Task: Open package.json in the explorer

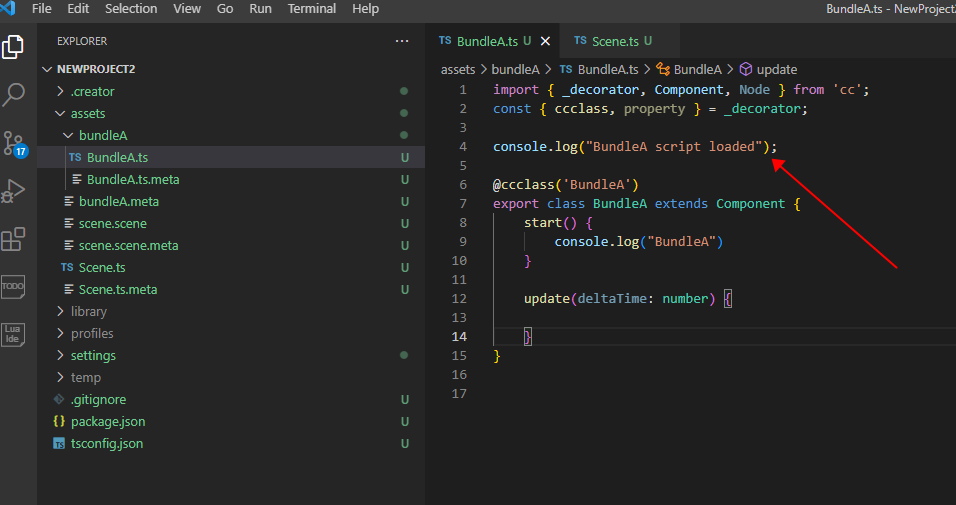Action: point(107,421)
